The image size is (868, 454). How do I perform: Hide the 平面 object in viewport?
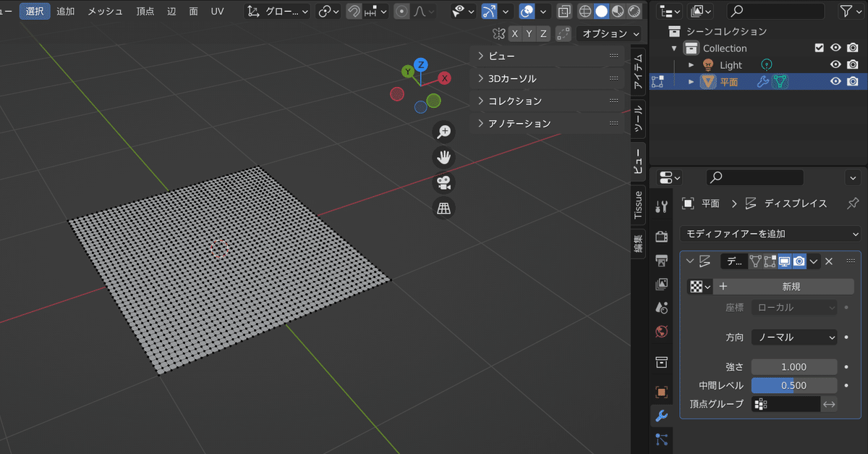pos(835,82)
